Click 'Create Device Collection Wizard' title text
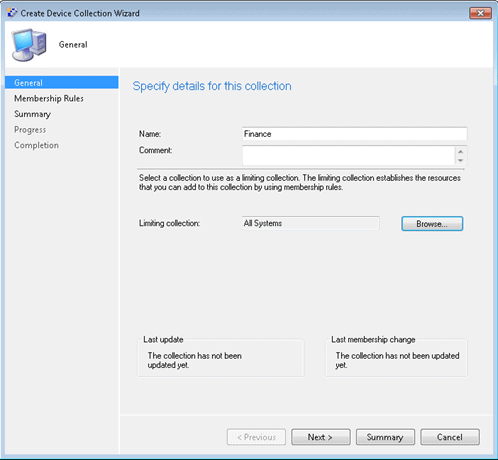 pyautogui.click(x=80, y=13)
